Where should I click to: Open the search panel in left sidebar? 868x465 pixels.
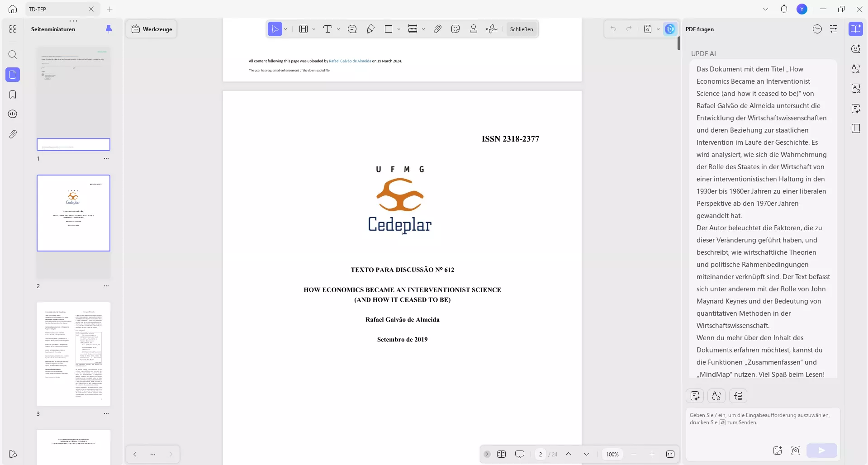pyautogui.click(x=13, y=55)
